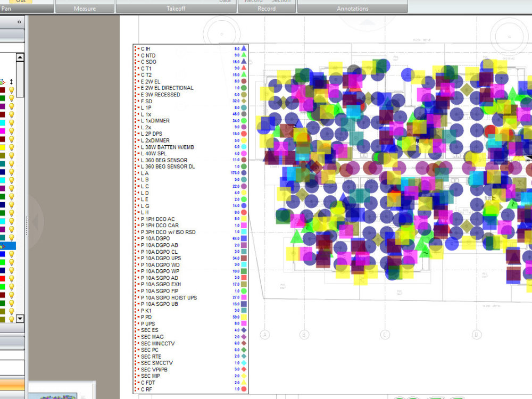The width and height of the screenshot is (532, 399).
Task: Toggle the lightbulb beside the bright red swatch
Action: (x=11, y=279)
